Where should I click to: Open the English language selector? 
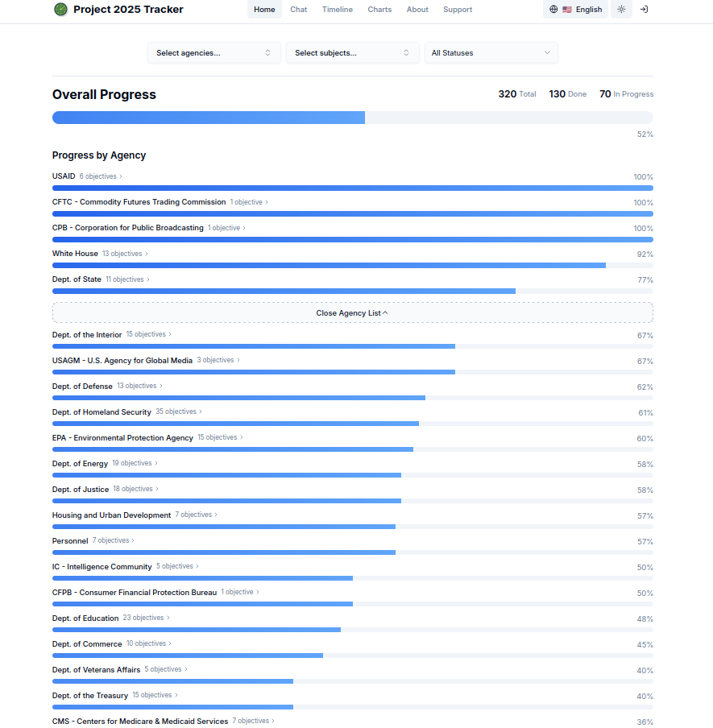575,10
